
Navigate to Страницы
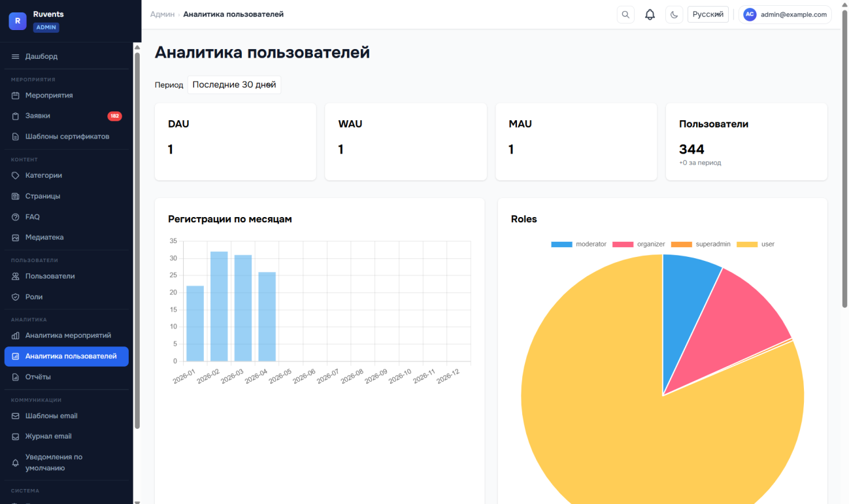(67, 196)
